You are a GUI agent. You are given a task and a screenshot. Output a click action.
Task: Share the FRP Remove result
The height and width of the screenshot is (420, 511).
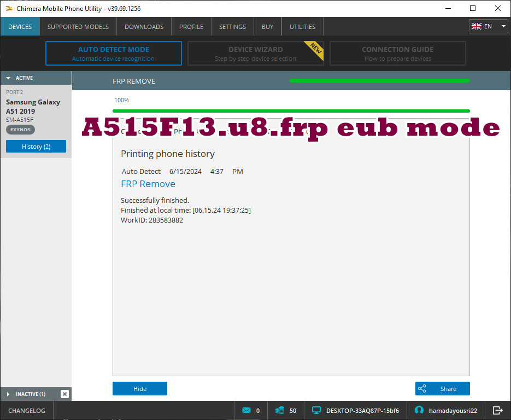click(x=443, y=388)
